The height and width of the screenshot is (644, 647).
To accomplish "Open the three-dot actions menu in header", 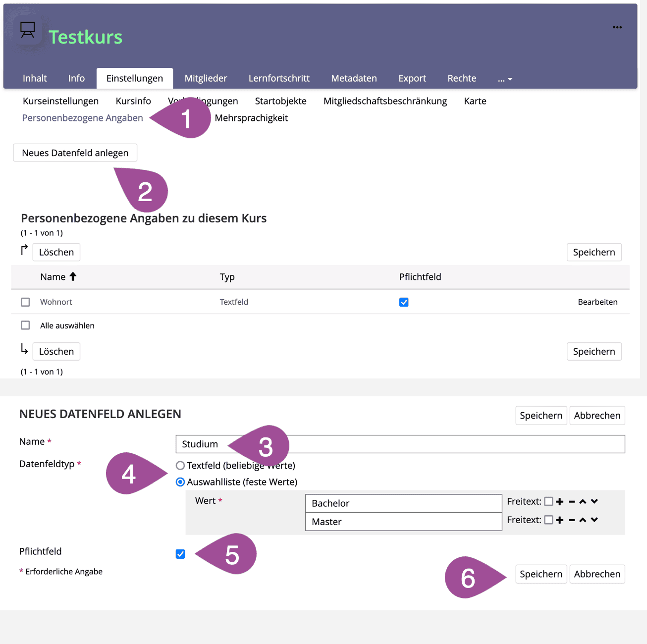I will point(617,27).
